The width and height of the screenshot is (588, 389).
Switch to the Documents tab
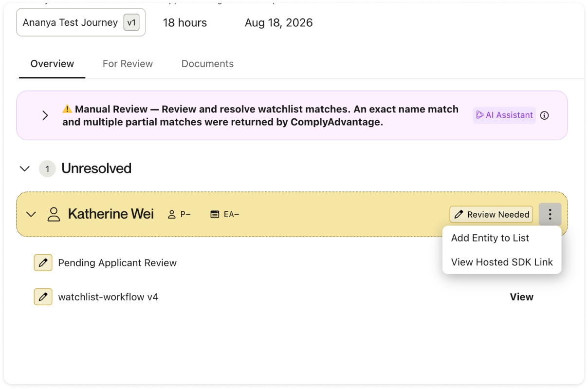(207, 64)
